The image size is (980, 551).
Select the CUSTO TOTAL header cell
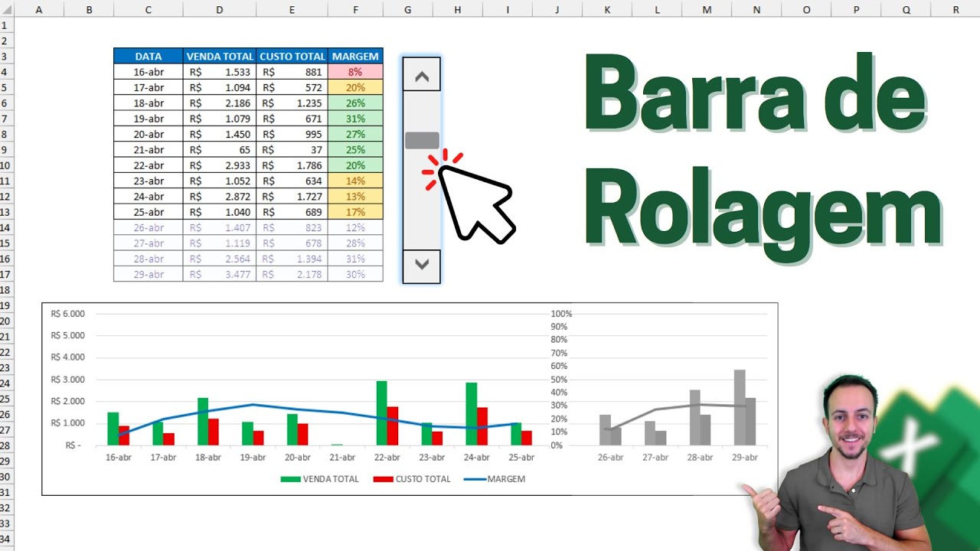(x=292, y=56)
